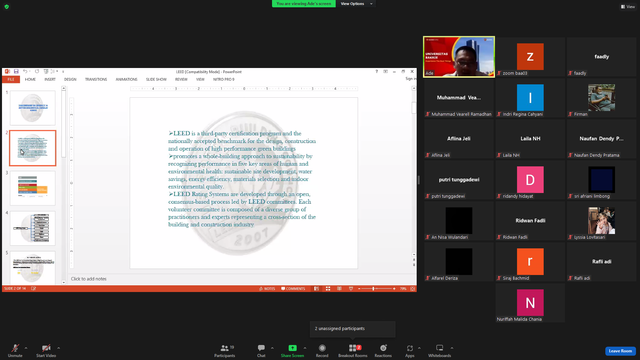Switch to Slide Sorter view icon
The width and height of the screenshot is (640, 360).
point(328,289)
